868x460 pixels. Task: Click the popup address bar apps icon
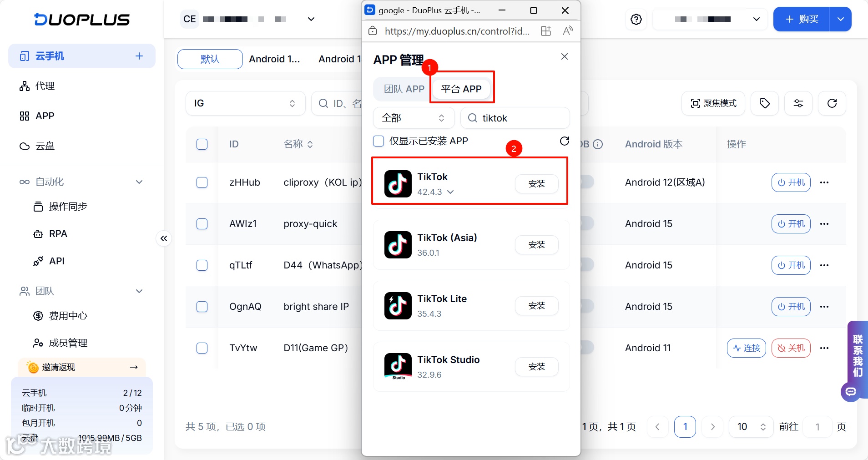(546, 31)
